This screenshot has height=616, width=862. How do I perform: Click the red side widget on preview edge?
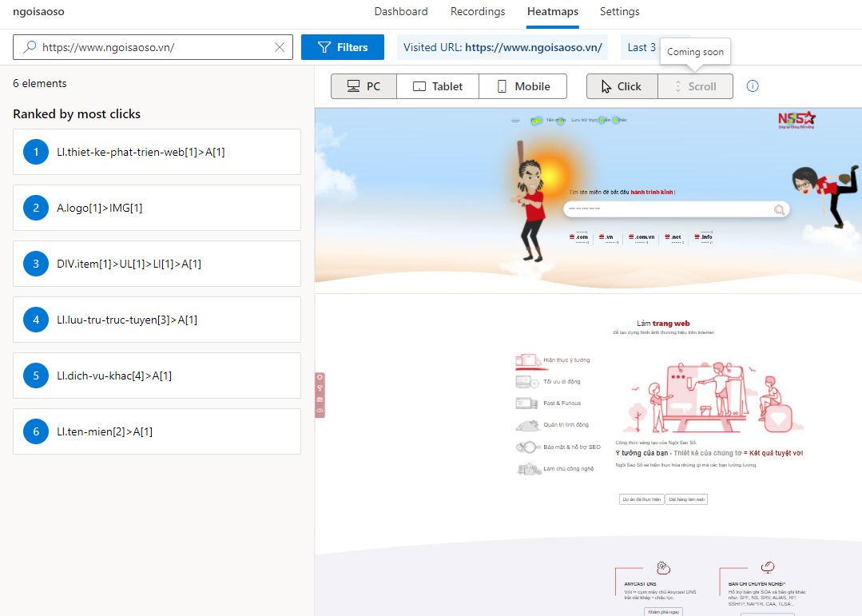pyautogui.click(x=320, y=394)
